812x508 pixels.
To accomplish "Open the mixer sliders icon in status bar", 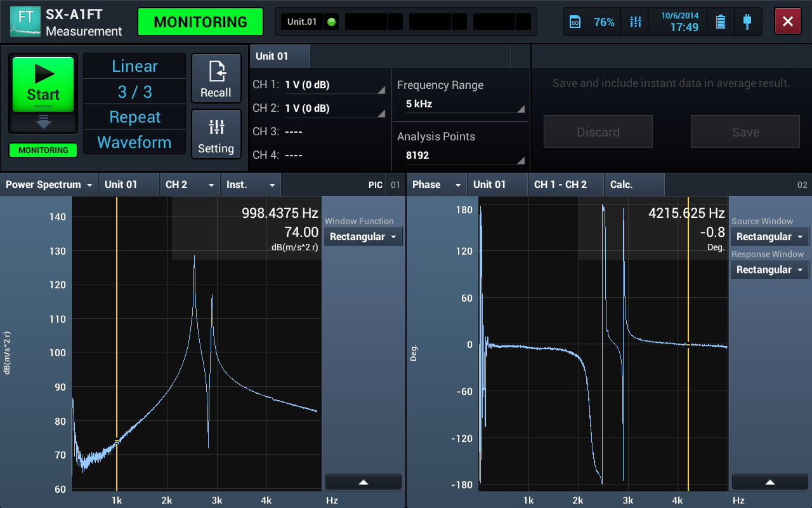I will [x=635, y=22].
